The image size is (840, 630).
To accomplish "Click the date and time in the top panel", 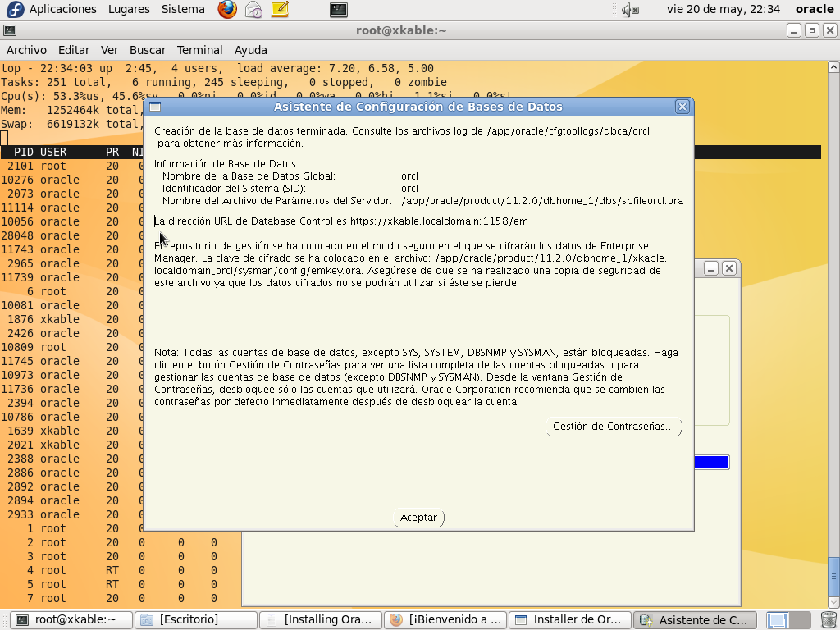I will (723, 9).
